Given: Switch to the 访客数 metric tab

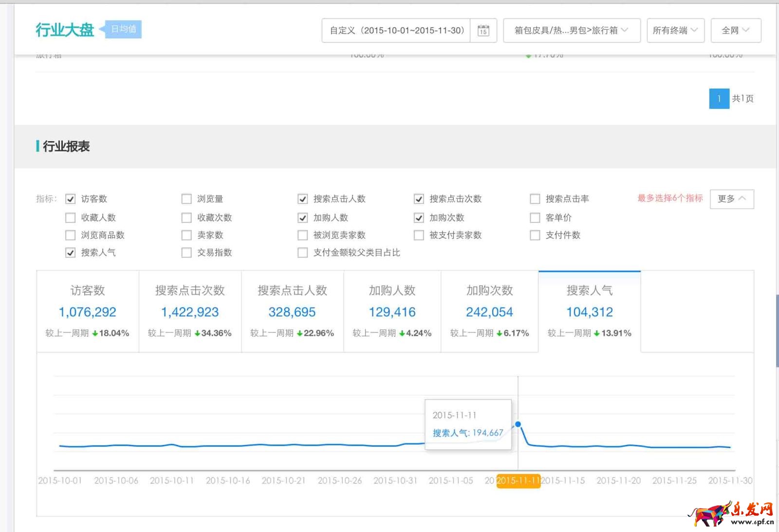Looking at the screenshot, I should (x=87, y=312).
